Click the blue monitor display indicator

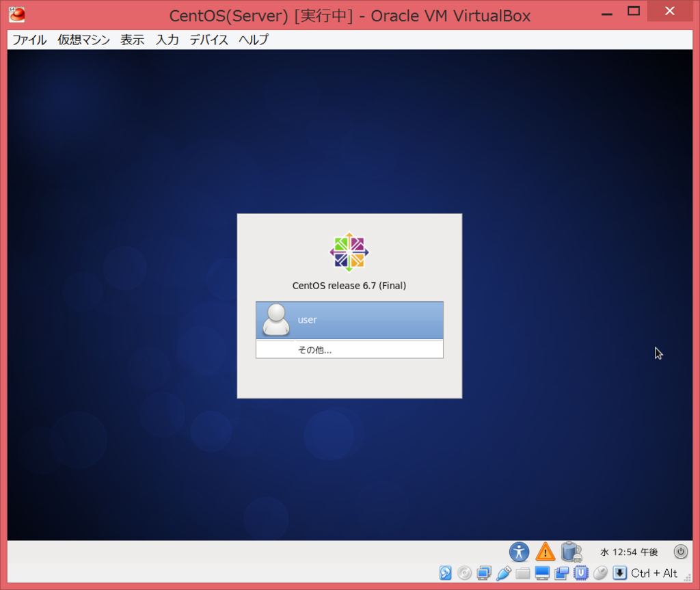pos(542,573)
